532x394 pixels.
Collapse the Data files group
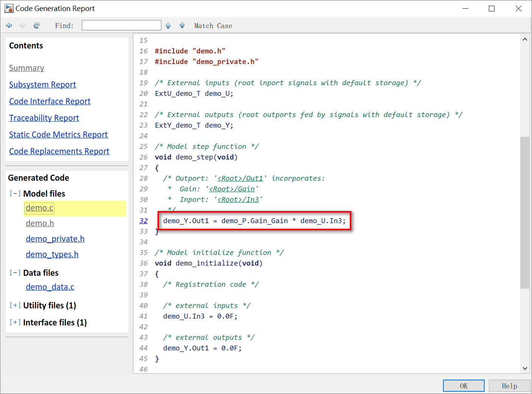[15, 273]
